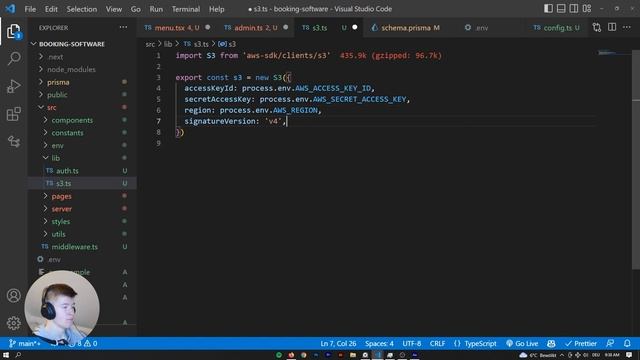Screen dimensions: 640x360
Task: Click the main branch indicator in status bar
Action: point(24,343)
